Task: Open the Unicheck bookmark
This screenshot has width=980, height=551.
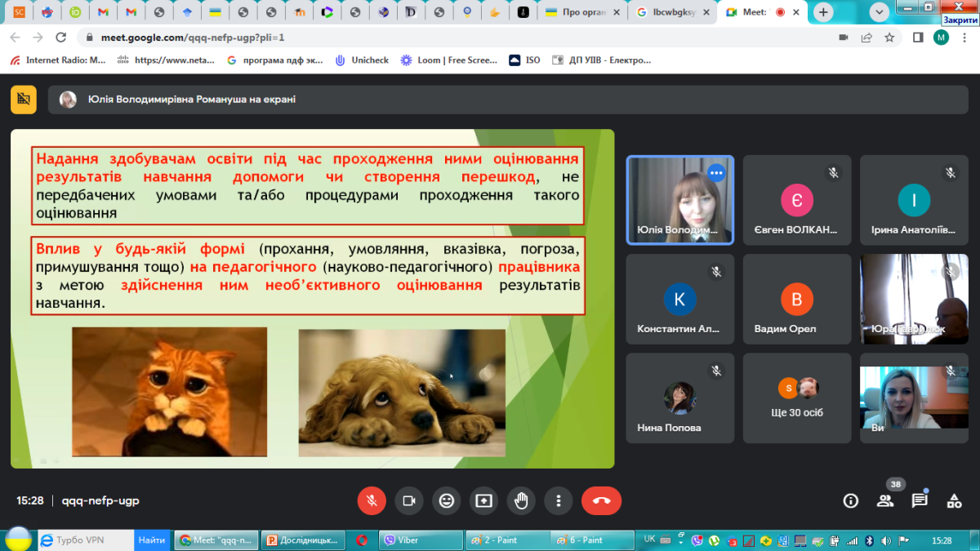Action: coord(362,60)
